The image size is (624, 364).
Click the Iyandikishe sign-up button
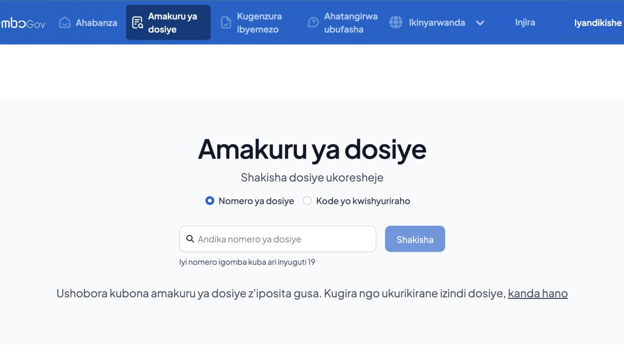pyautogui.click(x=597, y=23)
